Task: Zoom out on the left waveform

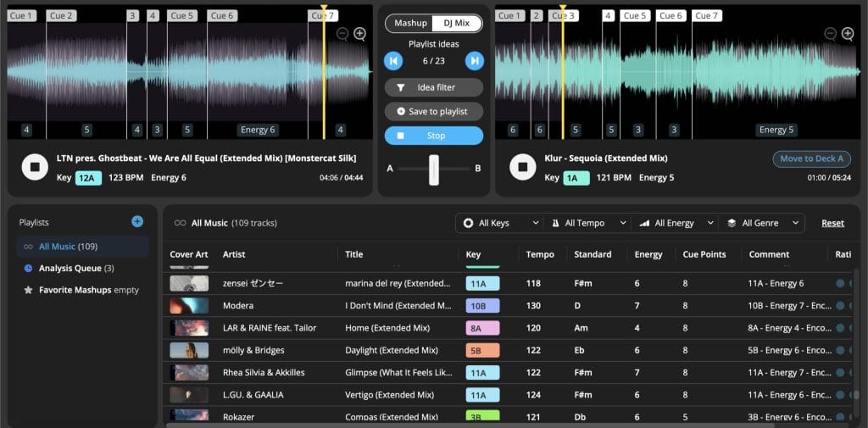Action: (342, 34)
